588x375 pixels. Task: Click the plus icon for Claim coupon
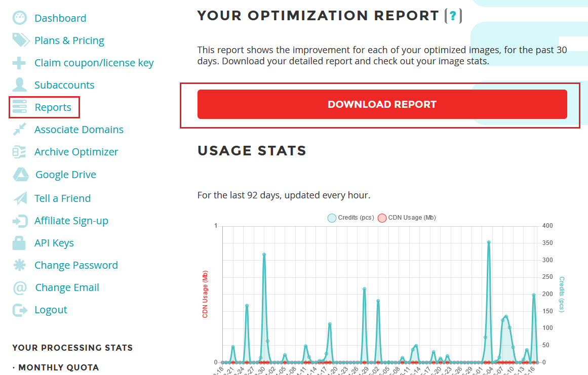click(x=19, y=63)
